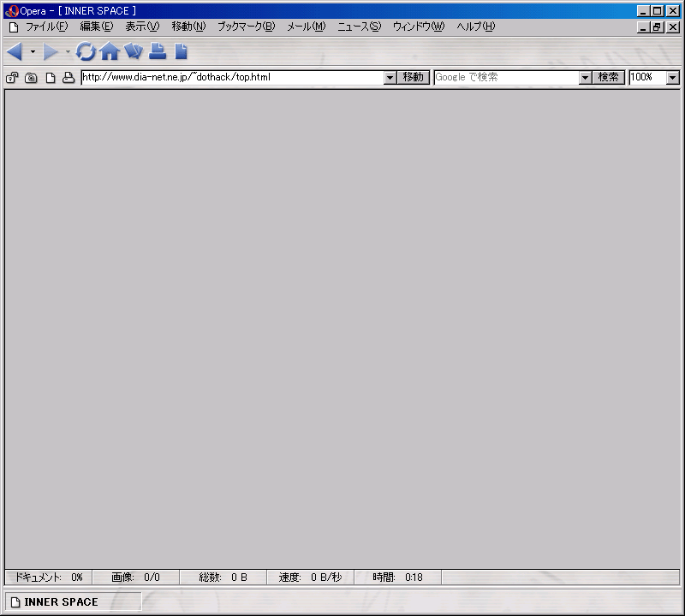685x616 pixels.
Task: Click the 検索 search button
Action: tap(609, 77)
